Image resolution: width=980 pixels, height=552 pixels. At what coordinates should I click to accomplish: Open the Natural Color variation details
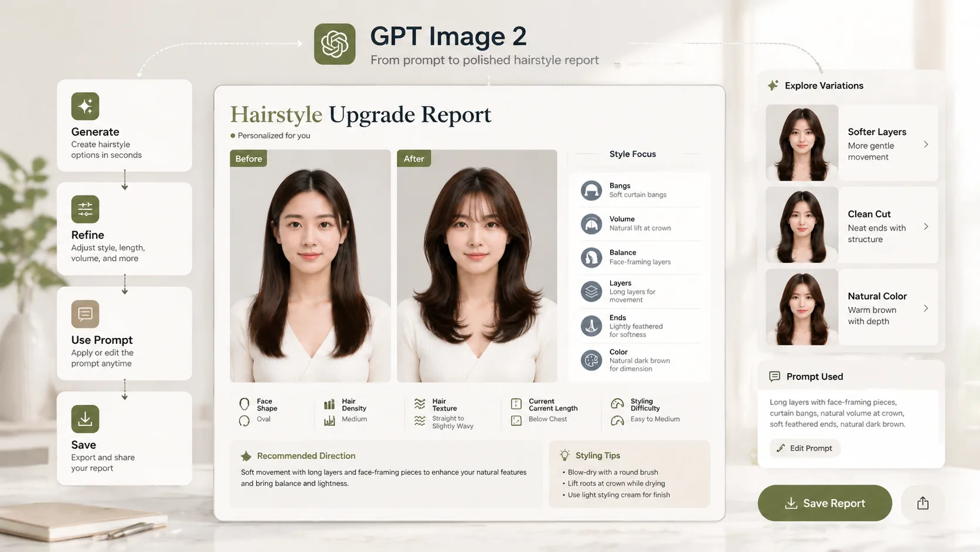927,308
